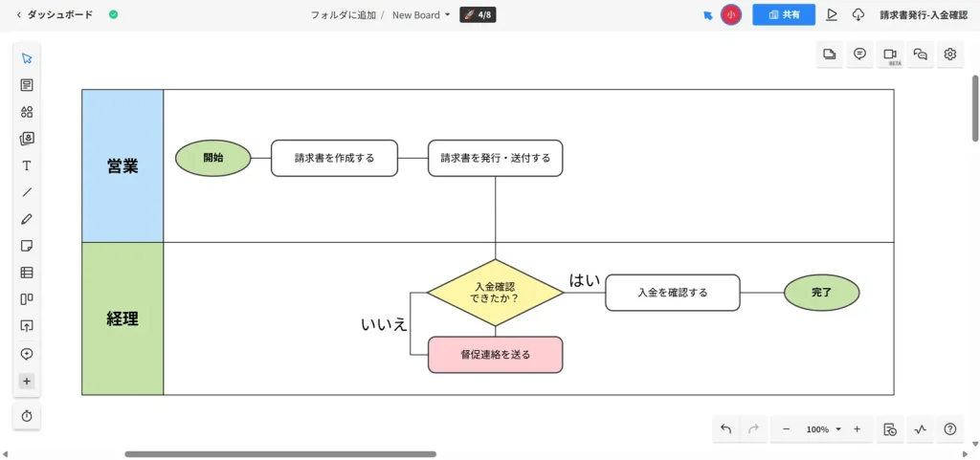The image size is (980, 460).
Task: Select the sticky note tool
Action: [x=27, y=246]
